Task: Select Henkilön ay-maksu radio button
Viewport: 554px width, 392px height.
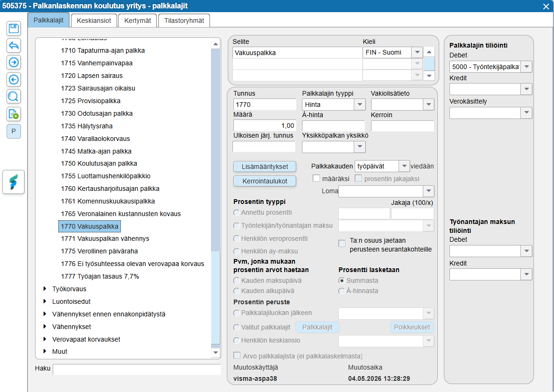Action: pos(236,251)
